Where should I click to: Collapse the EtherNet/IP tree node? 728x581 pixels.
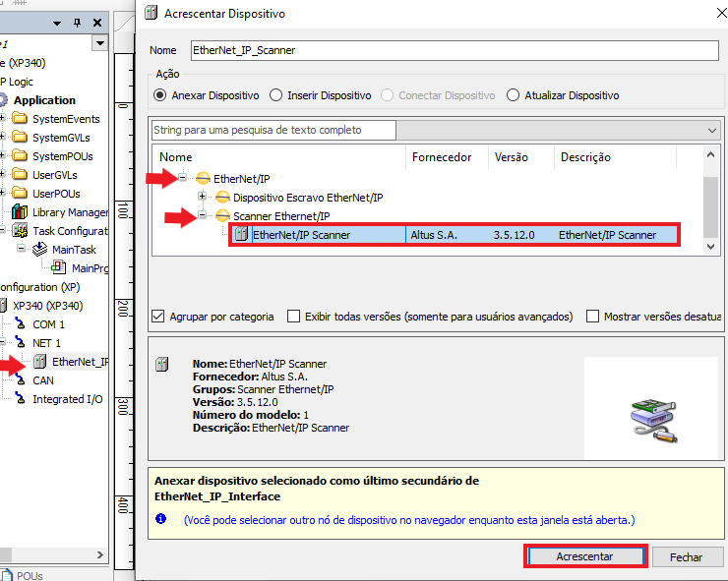(x=183, y=179)
